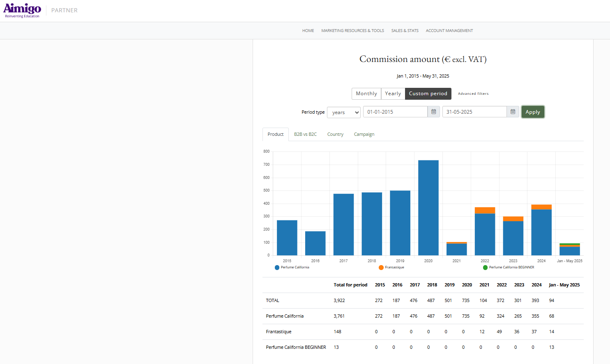Viewport: 610px width, 364px height.
Task: Open the HOME menu
Action: (x=308, y=31)
